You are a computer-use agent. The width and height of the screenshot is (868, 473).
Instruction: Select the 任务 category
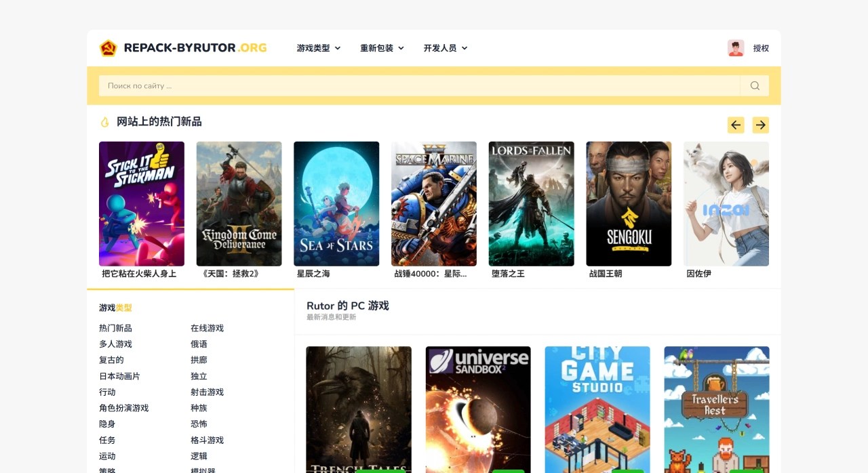click(x=107, y=440)
